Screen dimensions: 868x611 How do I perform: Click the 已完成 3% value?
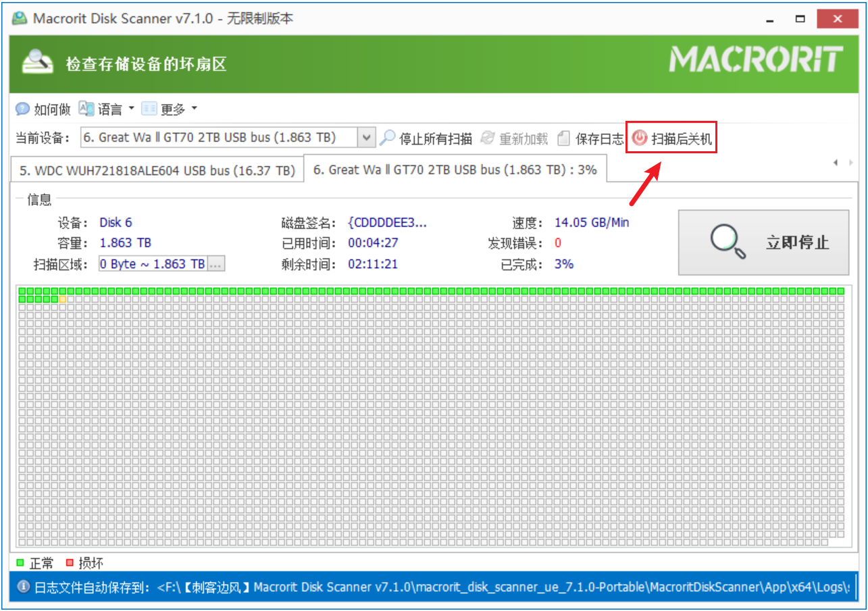point(564,264)
